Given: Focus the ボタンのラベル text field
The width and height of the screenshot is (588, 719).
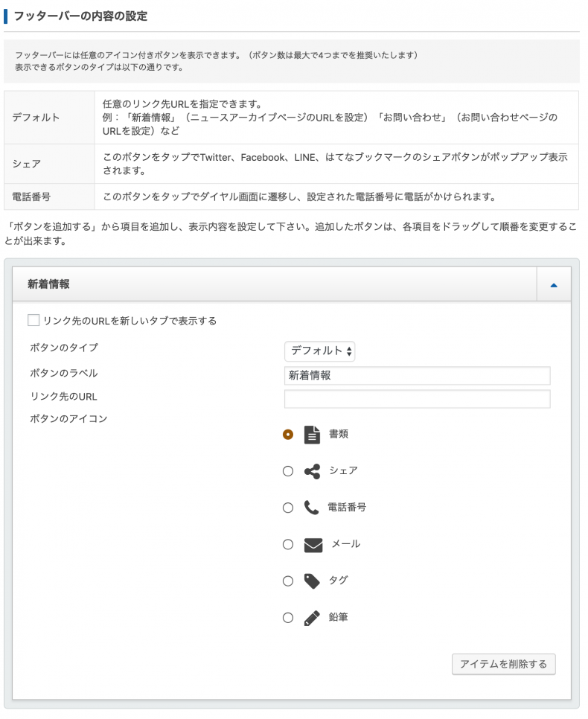Looking at the screenshot, I should tap(417, 376).
